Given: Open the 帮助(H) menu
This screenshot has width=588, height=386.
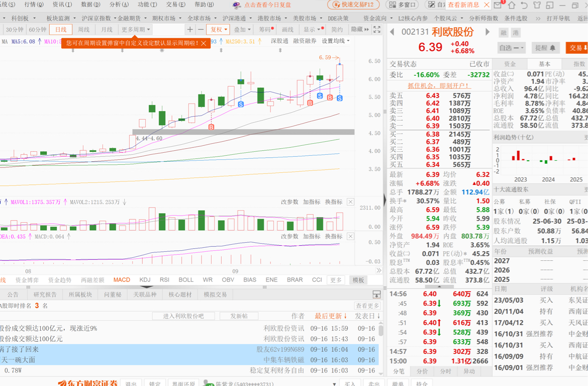Looking at the screenshot, I should point(204,5).
